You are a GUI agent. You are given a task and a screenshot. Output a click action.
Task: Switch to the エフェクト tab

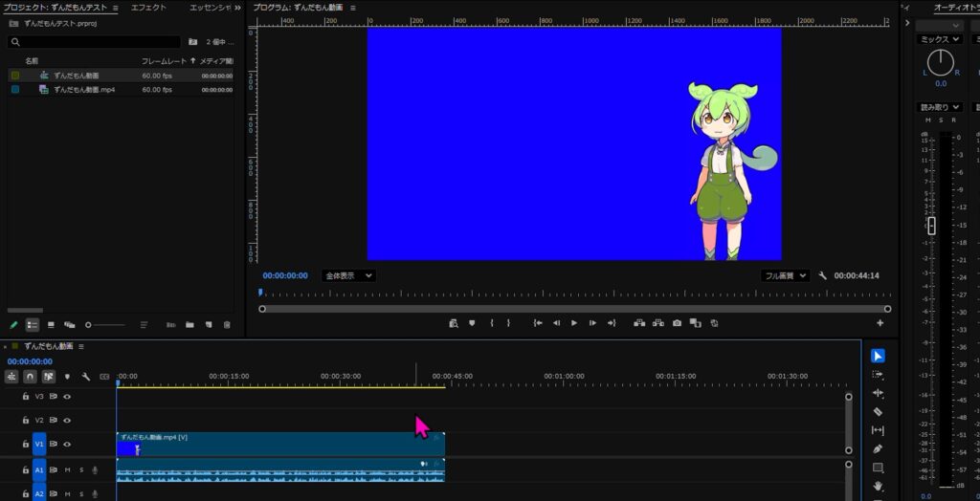tap(148, 8)
